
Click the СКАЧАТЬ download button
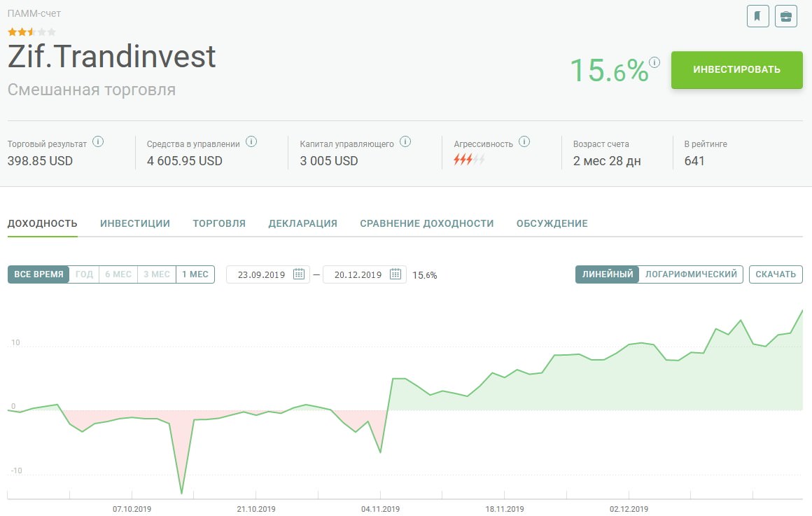coord(775,274)
